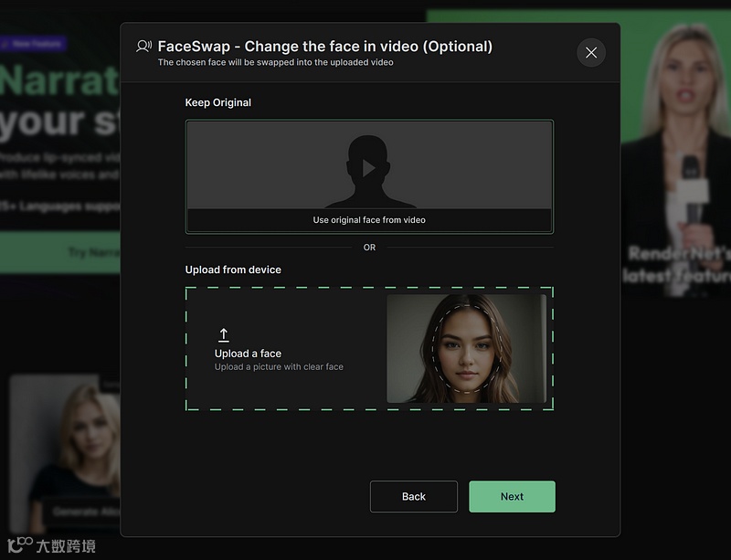Proceed with the green Next button

point(512,497)
